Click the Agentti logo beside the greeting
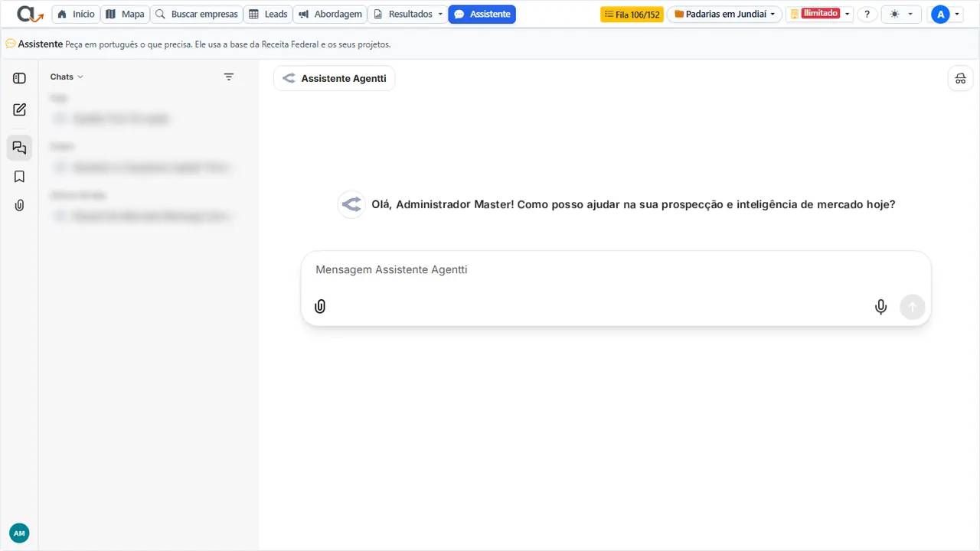This screenshot has height=551, width=980. [351, 204]
